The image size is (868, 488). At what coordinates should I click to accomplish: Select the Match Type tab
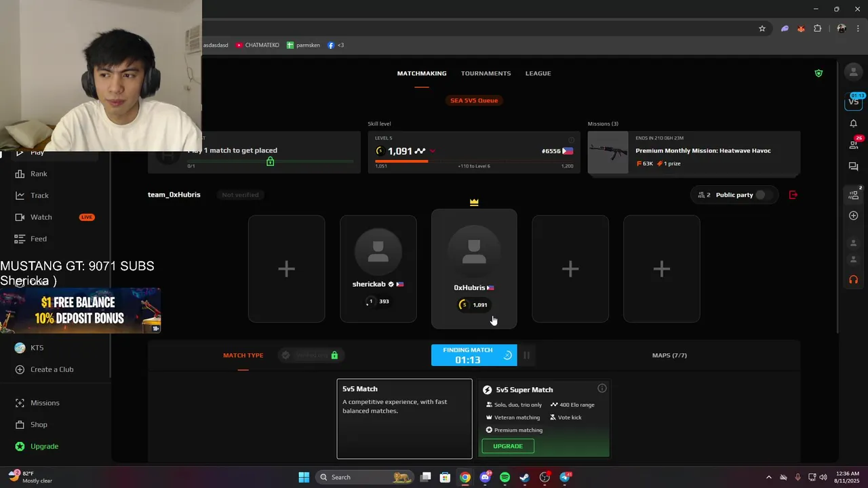[x=243, y=355]
